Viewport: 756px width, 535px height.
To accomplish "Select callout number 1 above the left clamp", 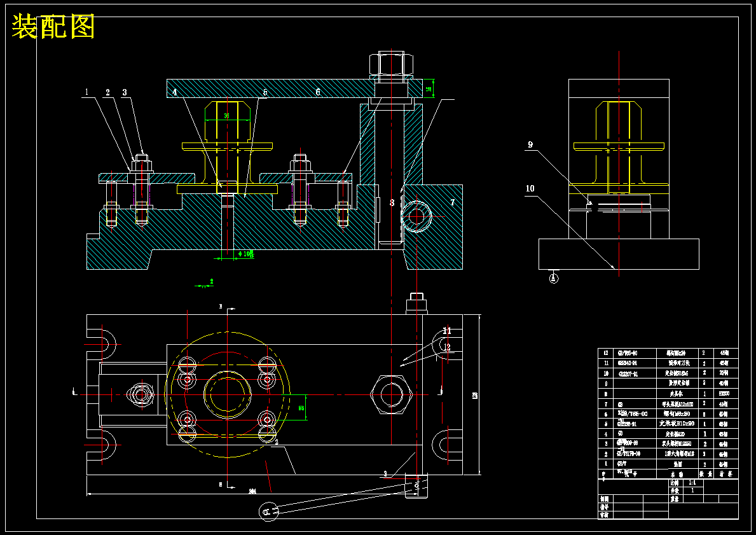I will coord(86,92).
